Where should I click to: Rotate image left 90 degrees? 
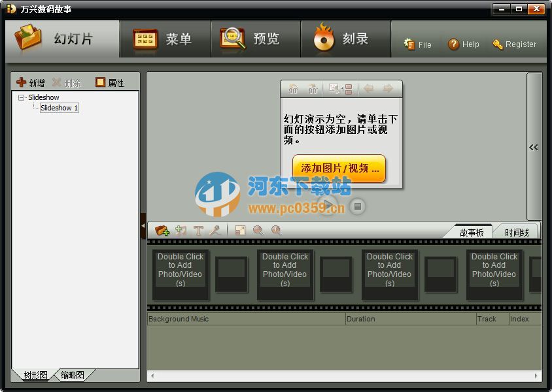pos(294,88)
